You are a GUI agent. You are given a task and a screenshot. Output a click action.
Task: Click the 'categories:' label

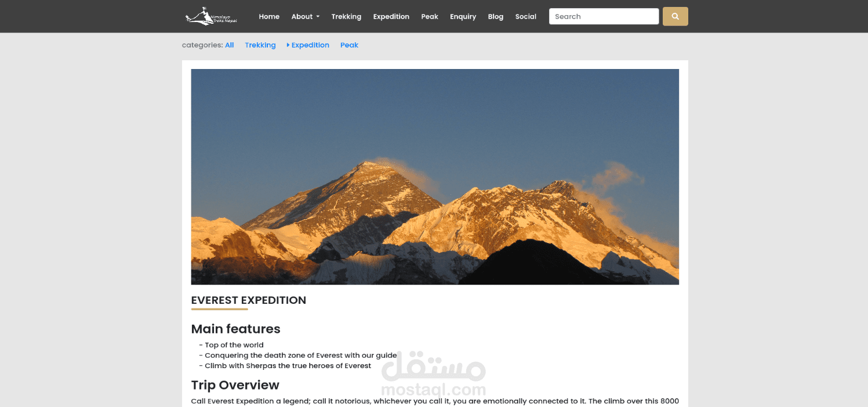(x=202, y=45)
